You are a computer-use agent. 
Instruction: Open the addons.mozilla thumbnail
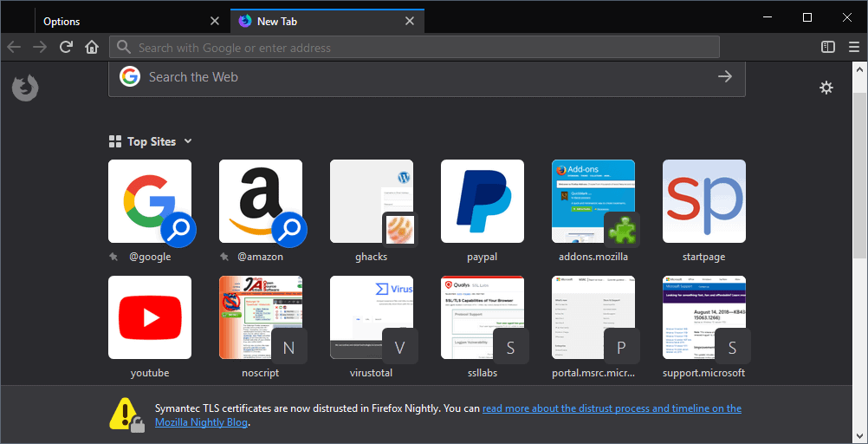[593, 201]
